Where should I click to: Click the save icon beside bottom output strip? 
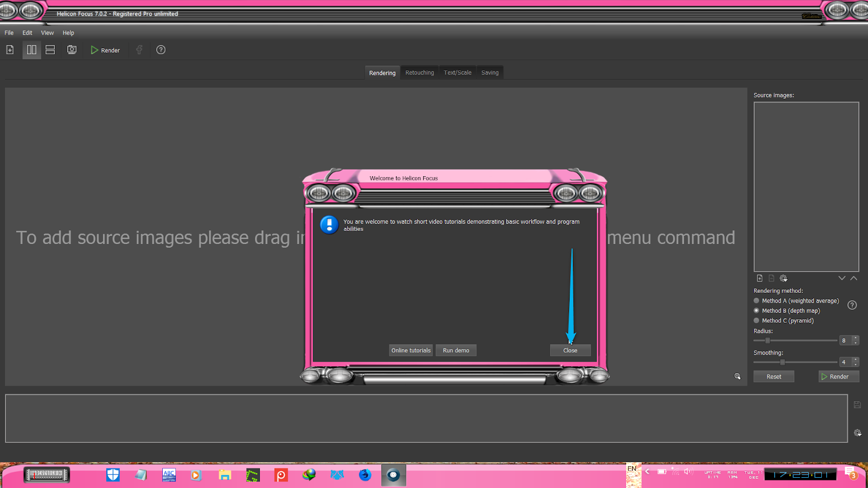click(x=857, y=405)
